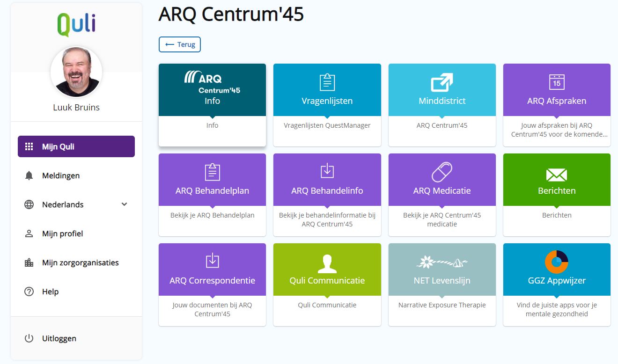This screenshot has width=618, height=364.
Task: Open the ARQ Medicatie tile title
Action: (x=442, y=190)
